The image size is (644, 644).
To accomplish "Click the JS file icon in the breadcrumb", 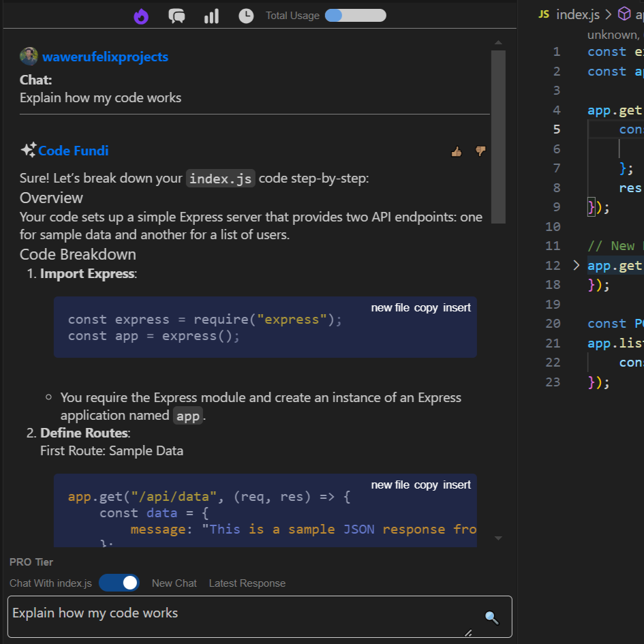I will click(x=544, y=14).
